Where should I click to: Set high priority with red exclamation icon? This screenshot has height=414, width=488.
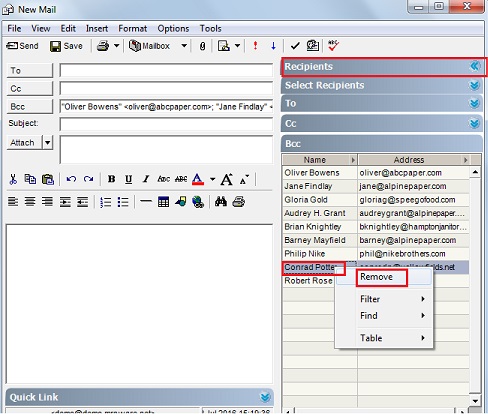255,46
